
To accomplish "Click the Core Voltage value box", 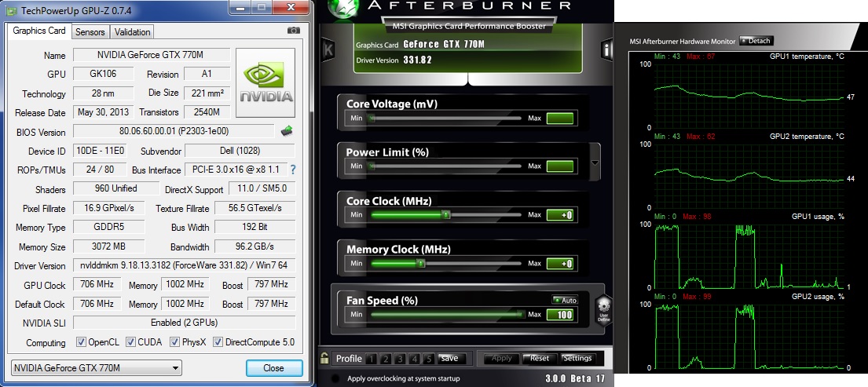I will tap(559, 119).
